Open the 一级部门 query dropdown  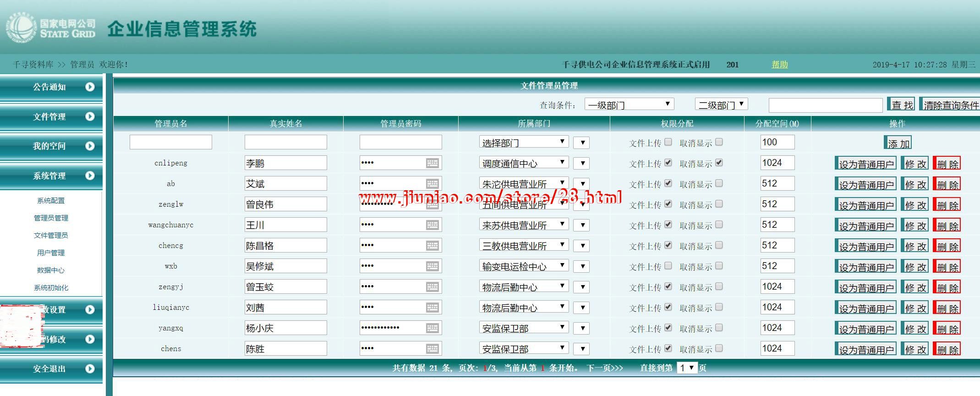(x=630, y=104)
